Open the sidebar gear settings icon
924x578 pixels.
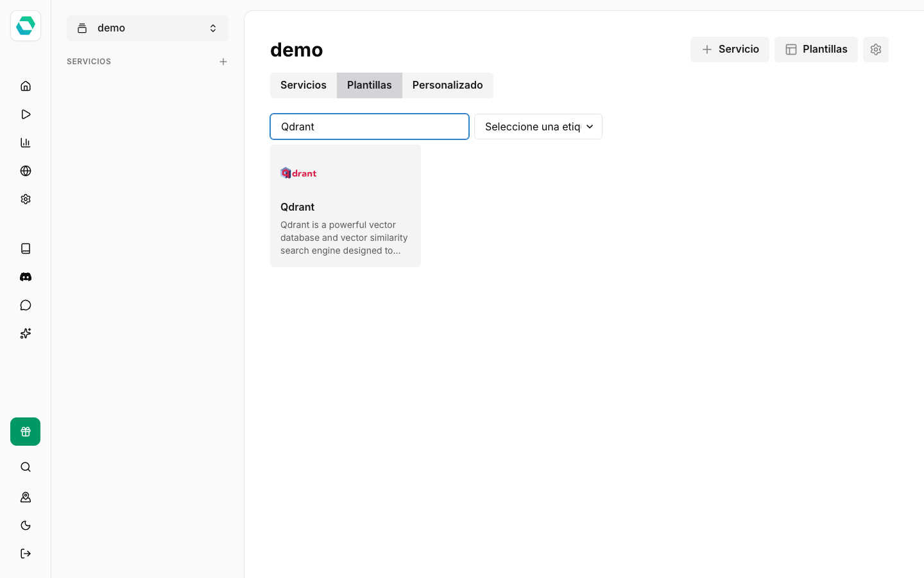click(26, 199)
